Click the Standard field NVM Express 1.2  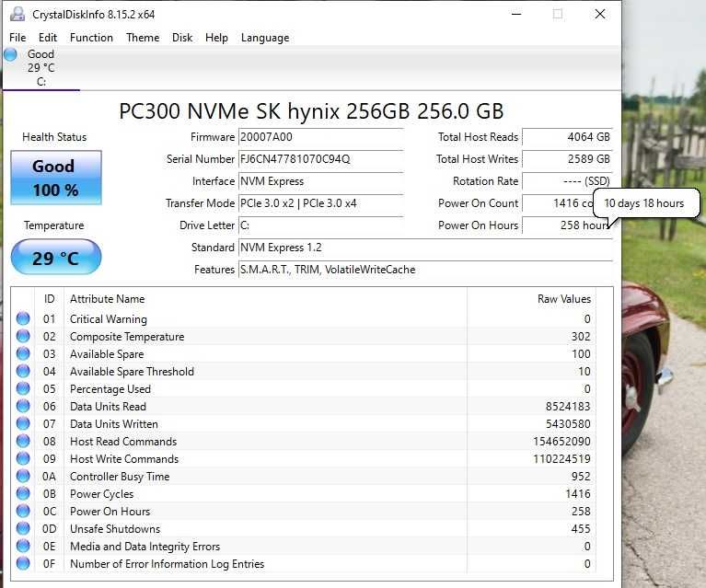(425, 248)
